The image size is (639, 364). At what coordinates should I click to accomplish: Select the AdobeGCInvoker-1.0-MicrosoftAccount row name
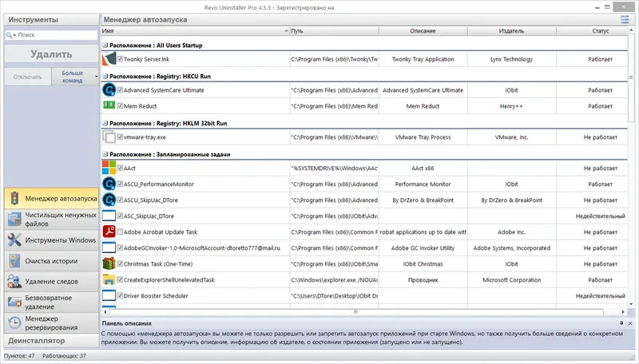pyautogui.click(x=202, y=248)
